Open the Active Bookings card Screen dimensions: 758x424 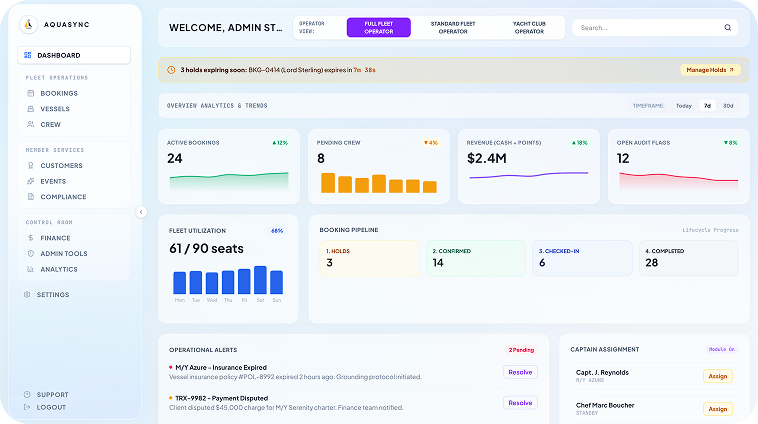point(229,166)
